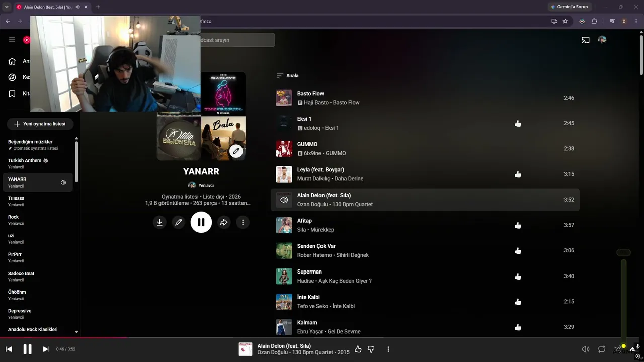The height and width of the screenshot is (362, 644).
Task: Toggle like on the Superman track
Action: pos(518,276)
